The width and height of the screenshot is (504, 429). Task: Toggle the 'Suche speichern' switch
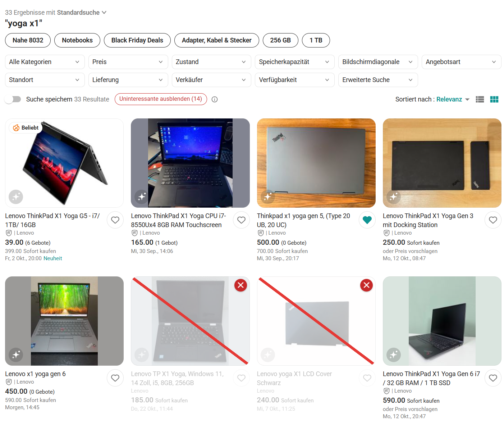point(13,99)
